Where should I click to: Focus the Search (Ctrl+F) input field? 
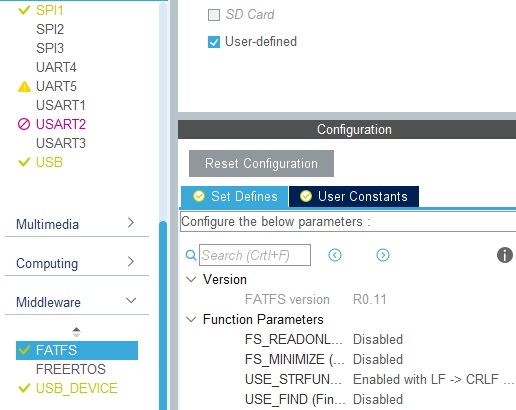tap(255, 255)
